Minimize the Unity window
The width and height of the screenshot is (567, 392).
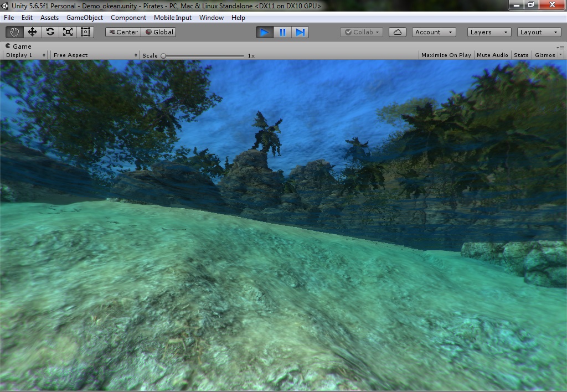tap(516, 4)
